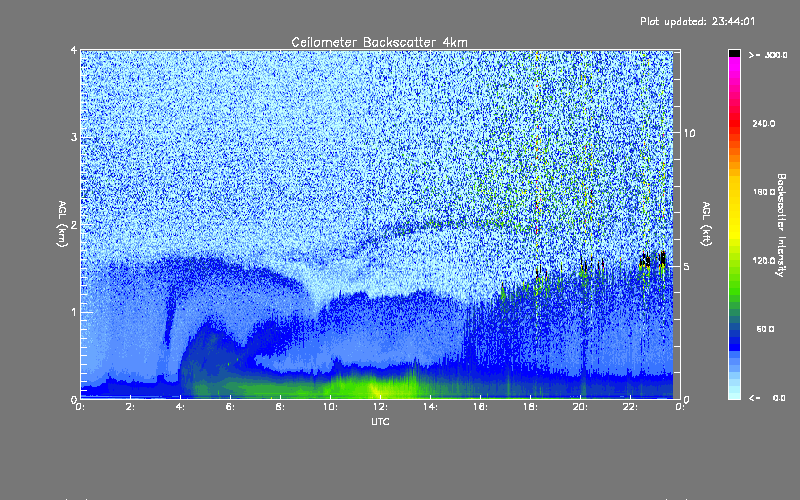Click the "120.0" colorbar label
The width and height of the screenshot is (800, 500).
click(x=764, y=260)
